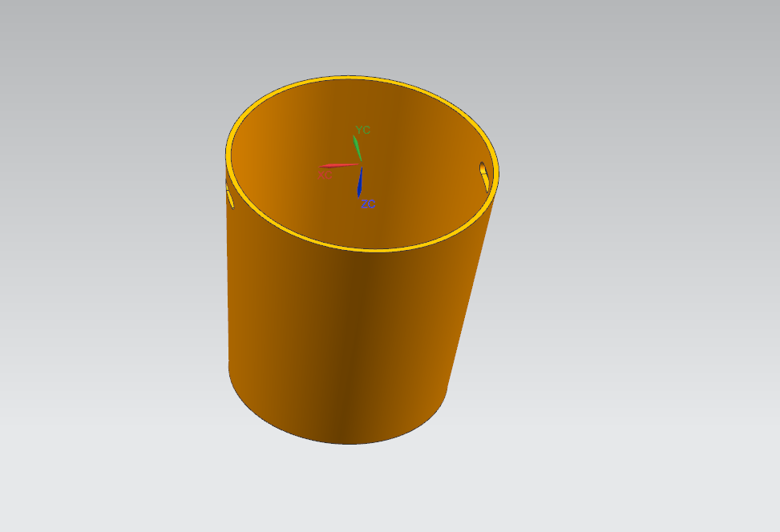Select the red XC axis handle
The width and height of the screenshot is (780, 532).
(x=339, y=166)
